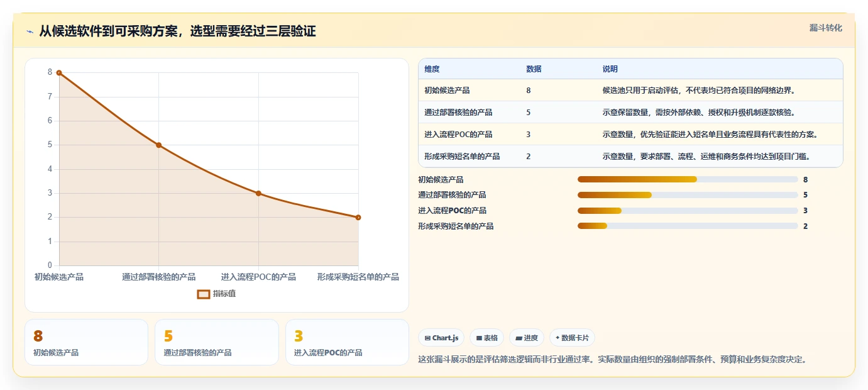Click the table data value 8
The height and width of the screenshot is (390, 868).
click(x=529, y=91)
